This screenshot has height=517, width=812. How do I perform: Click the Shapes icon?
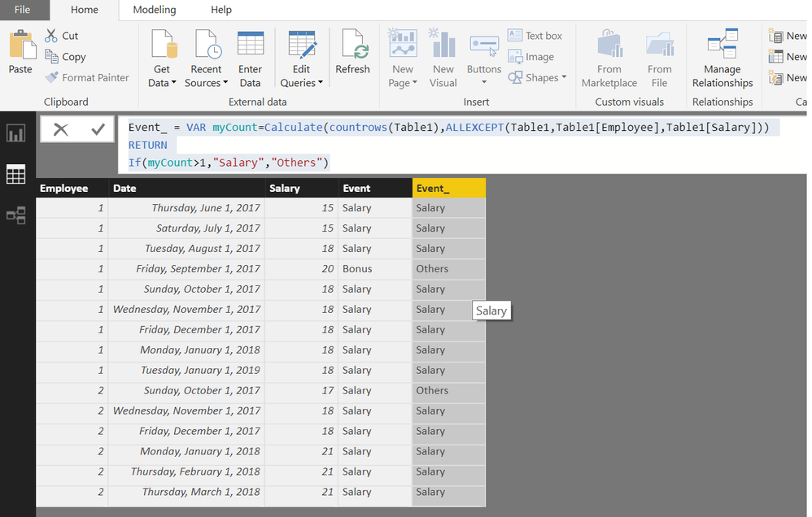click(x=515, y=77)
